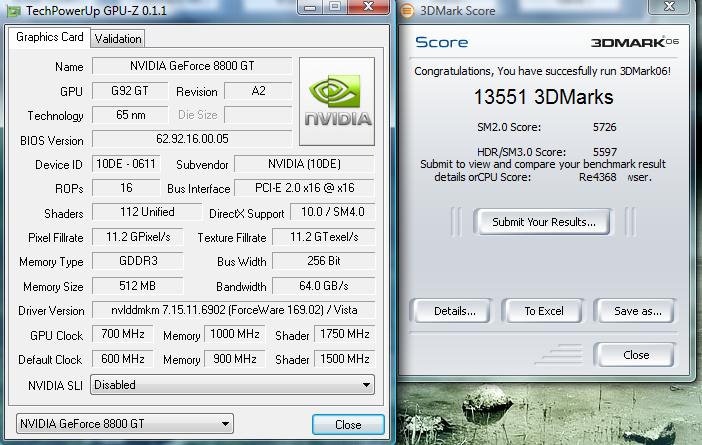Screen dimensions: 702x445
Task: Click GPU Clock 700 MHz field
Action: tap(123, 334)
